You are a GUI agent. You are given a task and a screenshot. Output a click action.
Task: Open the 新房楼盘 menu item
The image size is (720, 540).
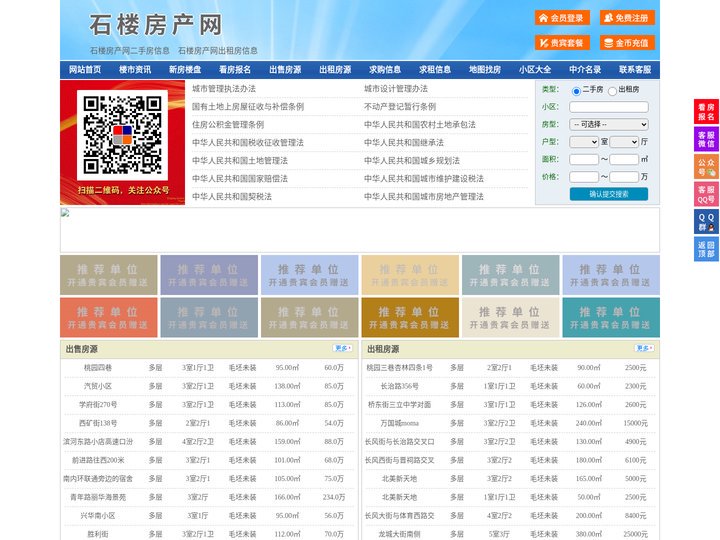(185, 70)
